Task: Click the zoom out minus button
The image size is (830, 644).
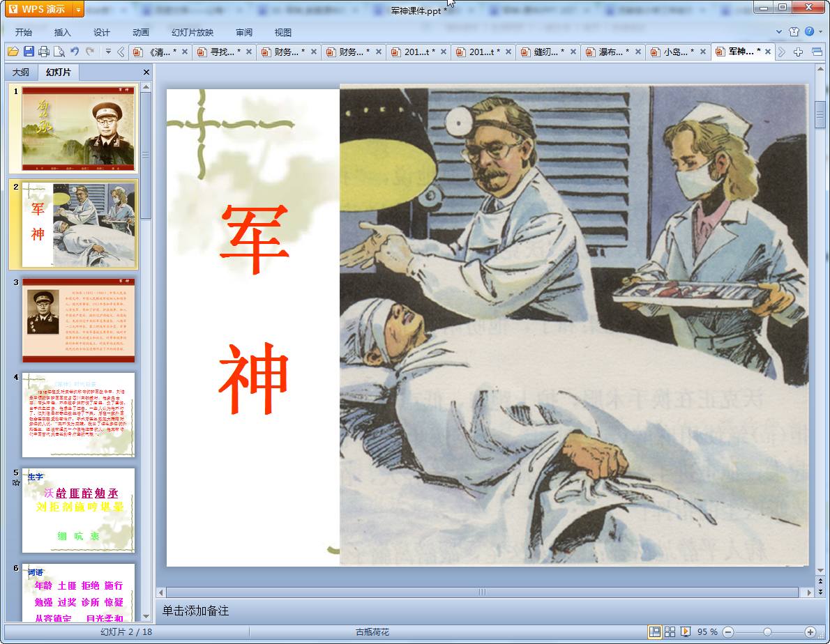Action: 728,632
